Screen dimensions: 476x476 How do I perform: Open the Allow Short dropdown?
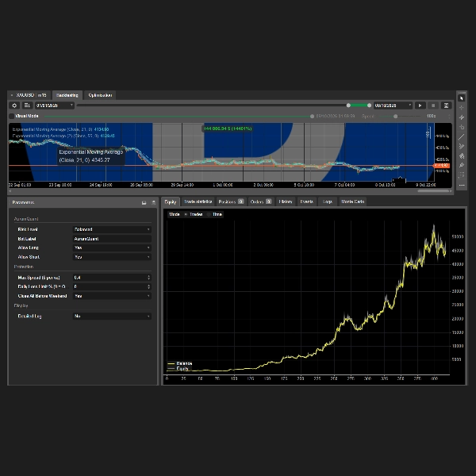[x=112, y=257]
